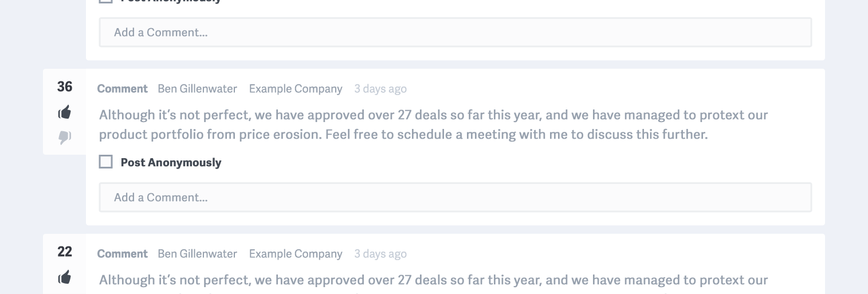The height and width of the screenshot is (294, 868).
Task: Enable the Post Anonymously checkbox
Action: (106, 162)
